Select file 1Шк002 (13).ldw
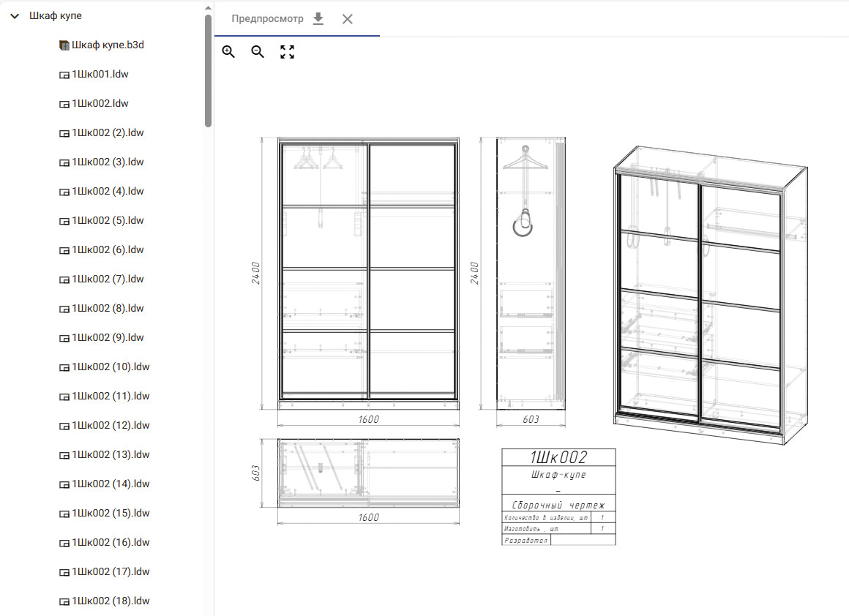 [x=111, y=454]
